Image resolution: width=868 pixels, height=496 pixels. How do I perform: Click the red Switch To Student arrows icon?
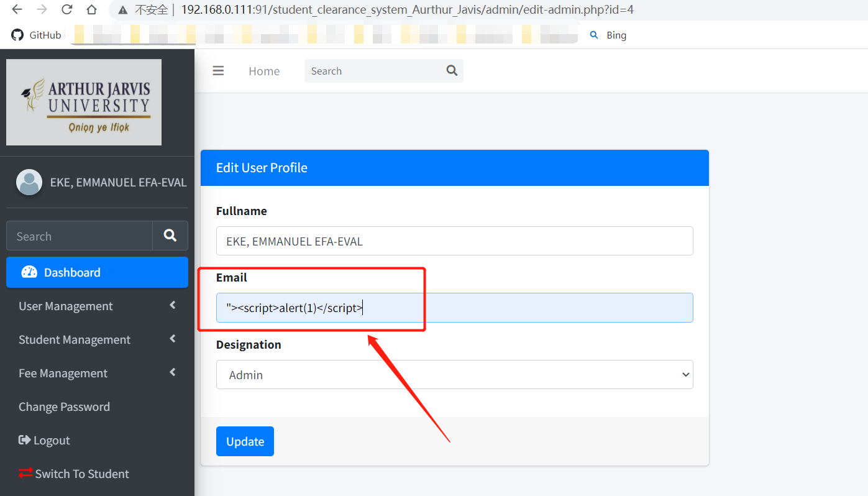click(25, 473)
